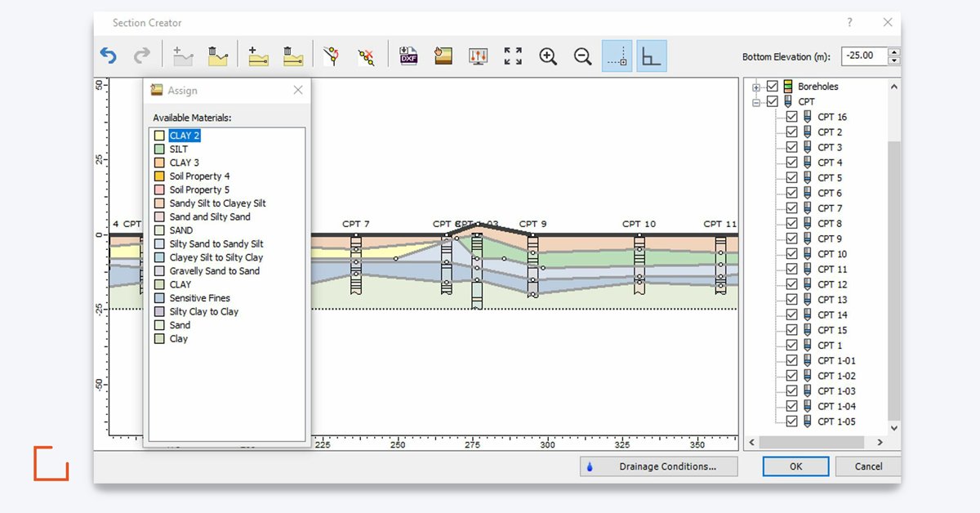Click the delete layer trash icon
Viewport: 980px width, 513px height.
click(293, 56)
